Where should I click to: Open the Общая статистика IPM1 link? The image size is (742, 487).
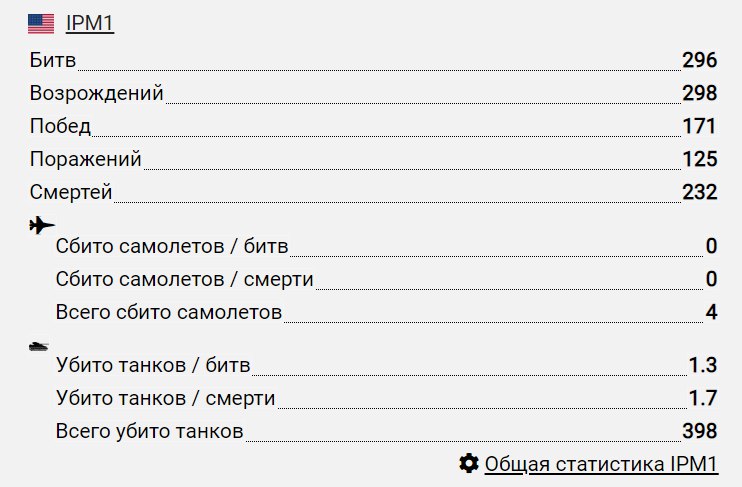pos(600,464)
